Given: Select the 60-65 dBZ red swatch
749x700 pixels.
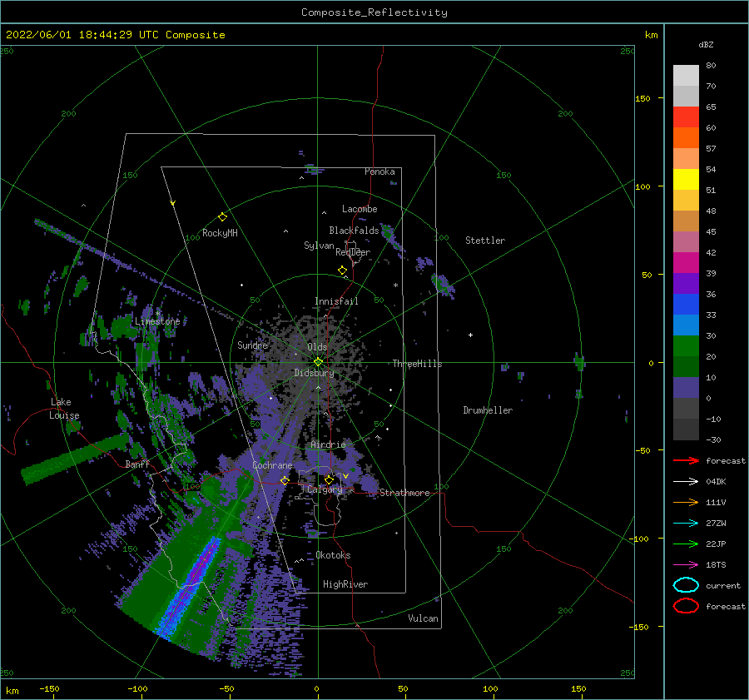Looking at the screenshot, I should (686, 117).
